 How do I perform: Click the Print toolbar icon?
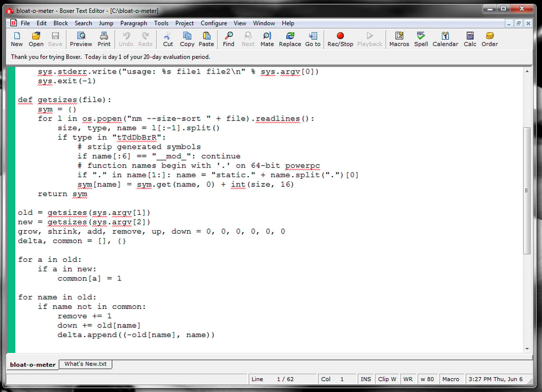coord(104,39)
